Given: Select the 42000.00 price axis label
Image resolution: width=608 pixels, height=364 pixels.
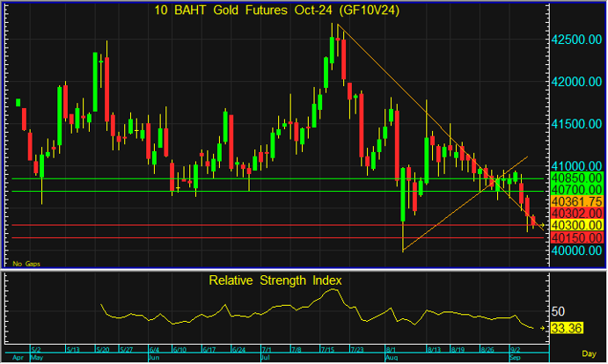Looking at the screenshot, I should pyautogui.click(x=576, y=82).
